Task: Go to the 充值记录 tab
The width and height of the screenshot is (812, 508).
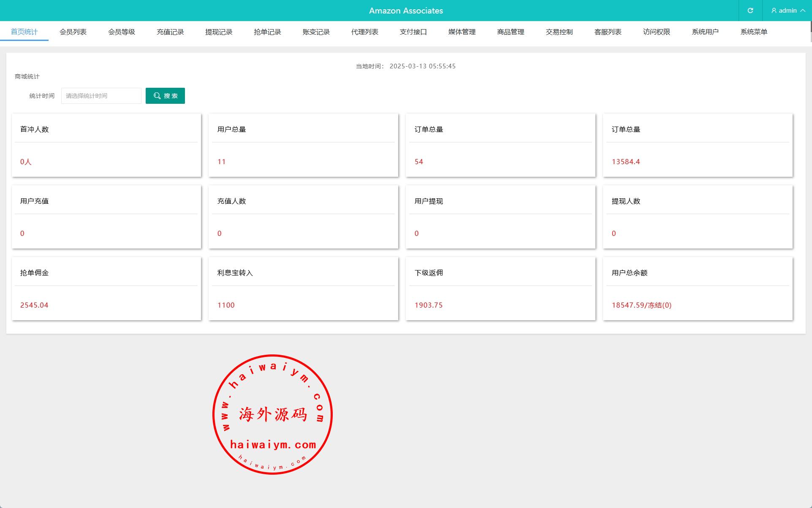Action: pos(170,32)
